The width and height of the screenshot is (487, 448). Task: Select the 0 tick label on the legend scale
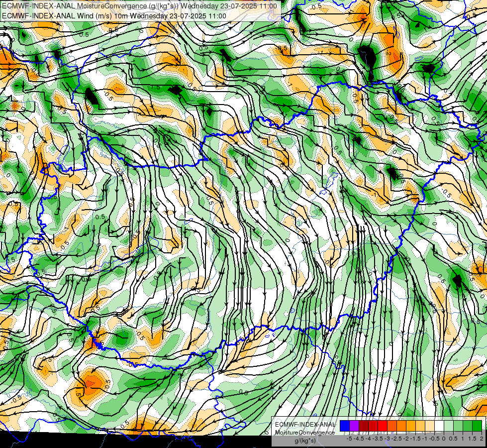(444, 439)
